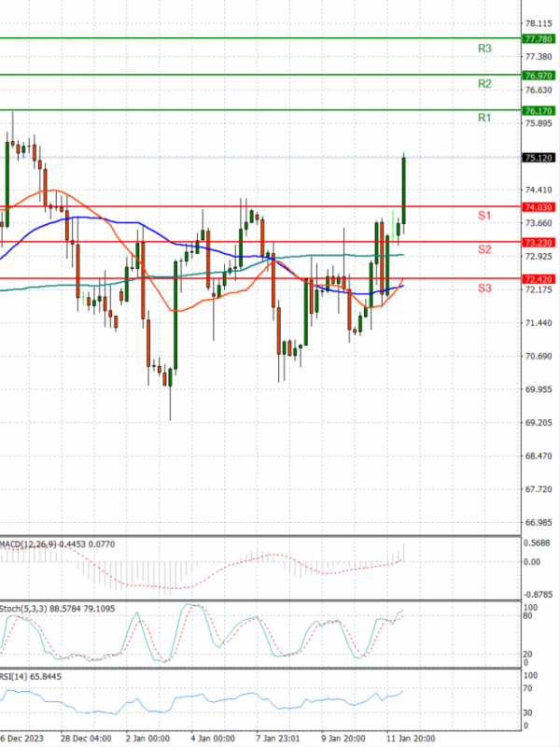
Task: Select the 72.420 support price tag
Action: (x=539, y=279)
